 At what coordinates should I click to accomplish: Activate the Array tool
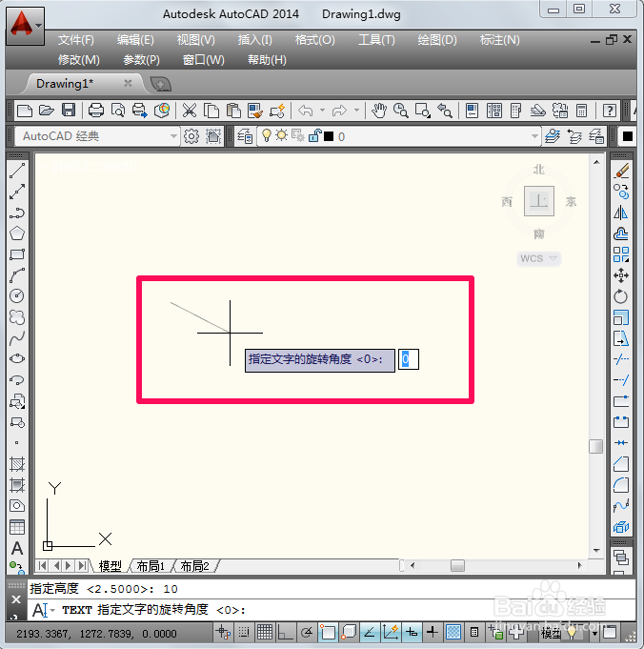click(x=621, y=254)
